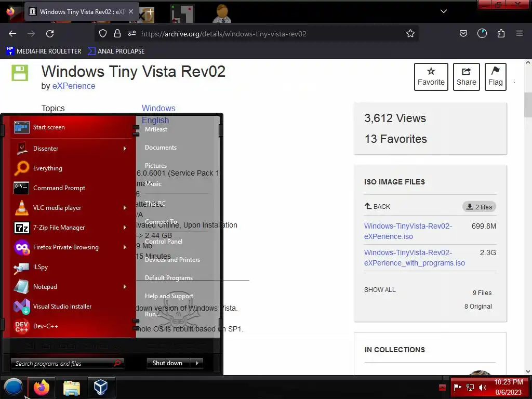The image size is (532, 399).
Task: Expand 7-Zip File Manager submenu arrow
Action: coord(125,227)
